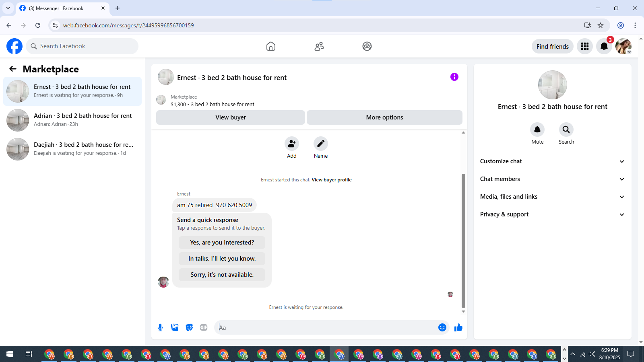Click the Name pencil icon in chat
The height and width of the screenshot is (362, 644).
[x=321, y=144]
